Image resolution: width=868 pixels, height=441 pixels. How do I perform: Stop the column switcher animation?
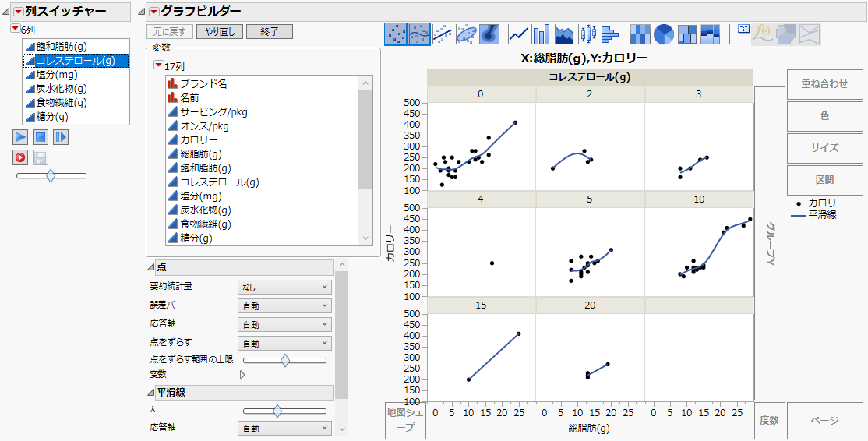(41, 136)
